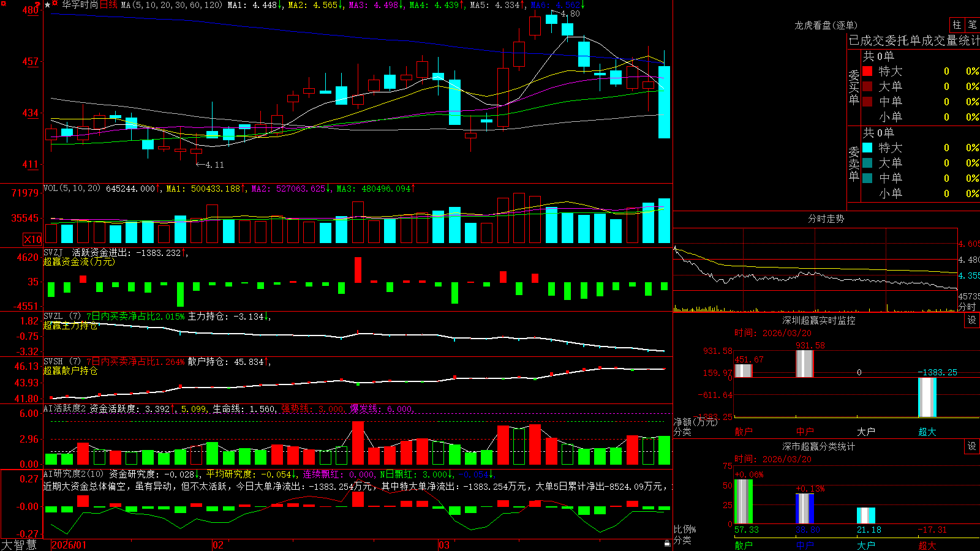980x551 pixels.
Task: Click the dark red 中单 buy-order swatch
Action: (867, 102)
